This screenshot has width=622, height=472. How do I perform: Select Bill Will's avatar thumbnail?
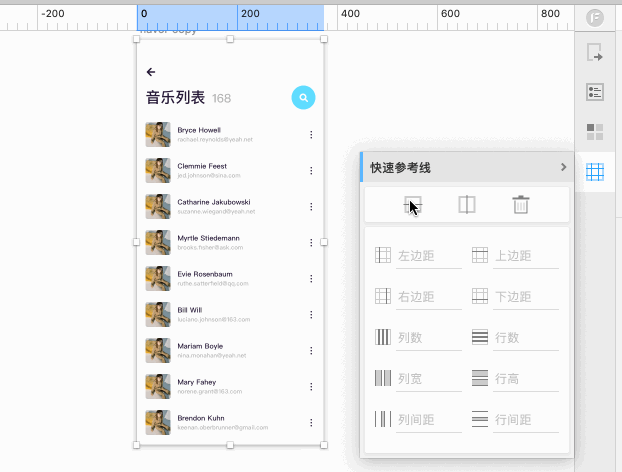click(x=158, y=315)
